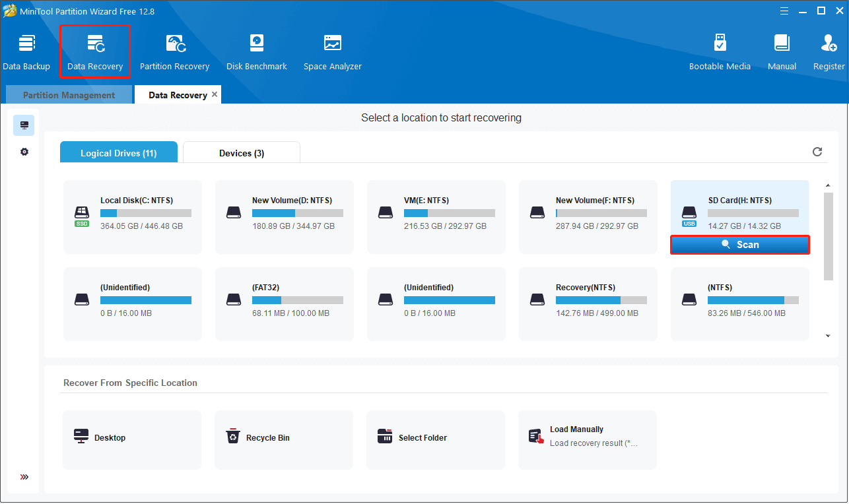Open the Disk Benchmark tool
Viewport: 849px width, 504px height.
pos(257,51)
